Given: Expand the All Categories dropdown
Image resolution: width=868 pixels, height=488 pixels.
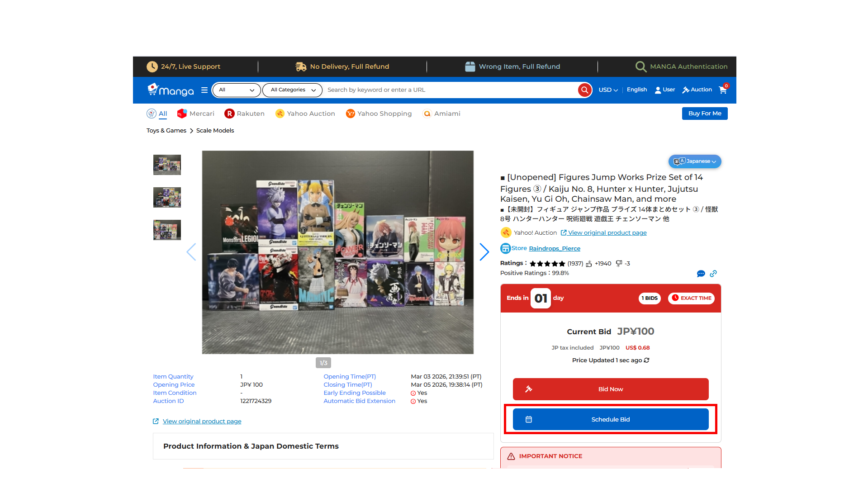Looking at the screenshot, I should (293, 90).
